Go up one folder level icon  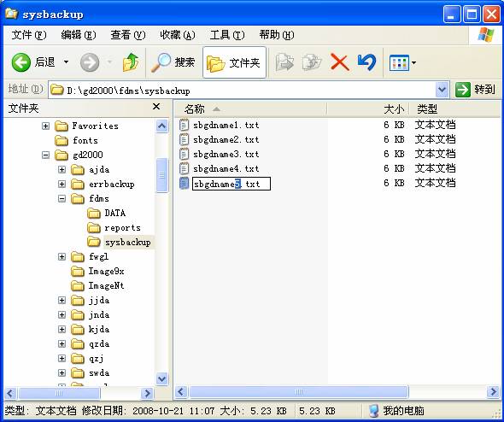(x=131, y=62)
